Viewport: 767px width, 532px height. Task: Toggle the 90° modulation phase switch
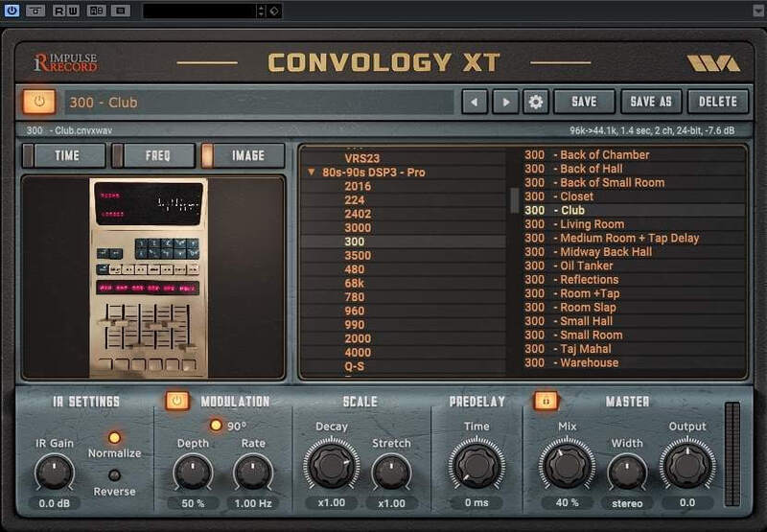click(x=216, y=425)
